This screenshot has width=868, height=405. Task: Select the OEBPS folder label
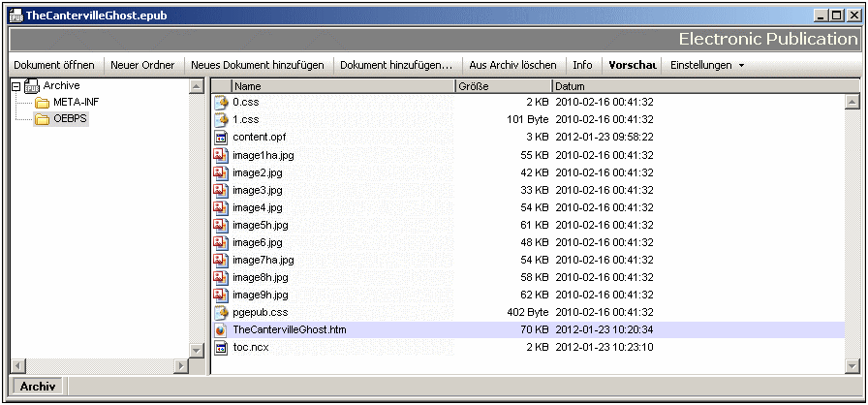(x=71, y=119)
